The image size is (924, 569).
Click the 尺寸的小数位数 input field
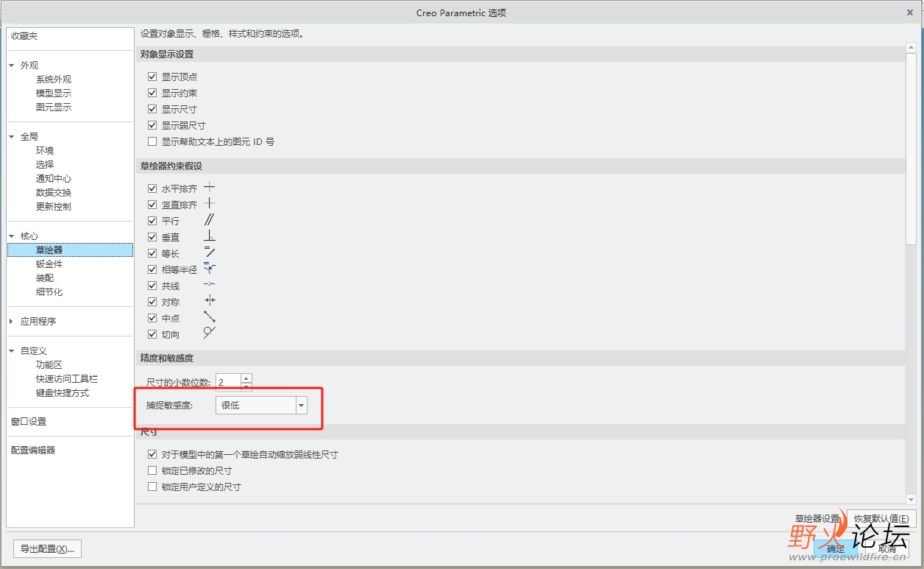[x=228, y=382]
